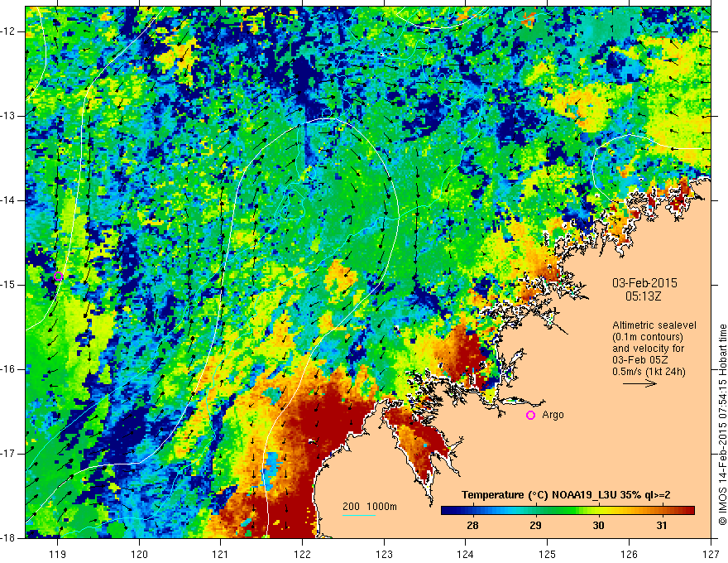This screenshot has height=563, width=728.
Task: Click the colorbar value 30
Action: (598, 526)
